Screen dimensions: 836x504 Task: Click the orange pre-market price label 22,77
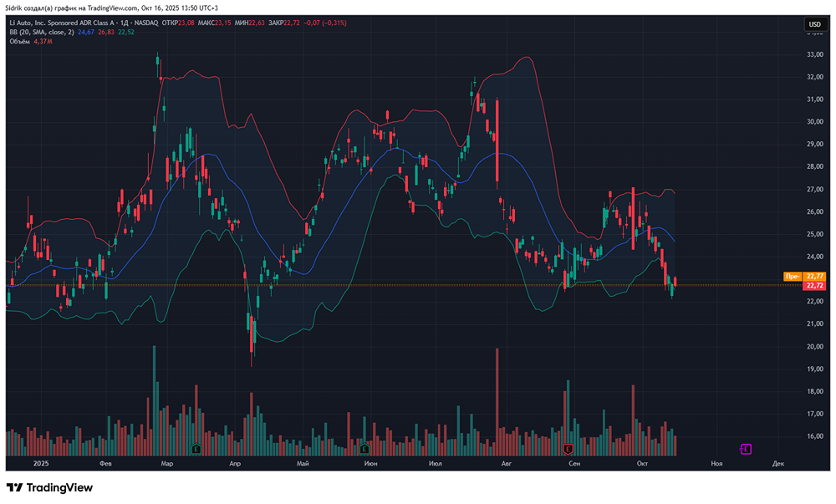[814, 276]
